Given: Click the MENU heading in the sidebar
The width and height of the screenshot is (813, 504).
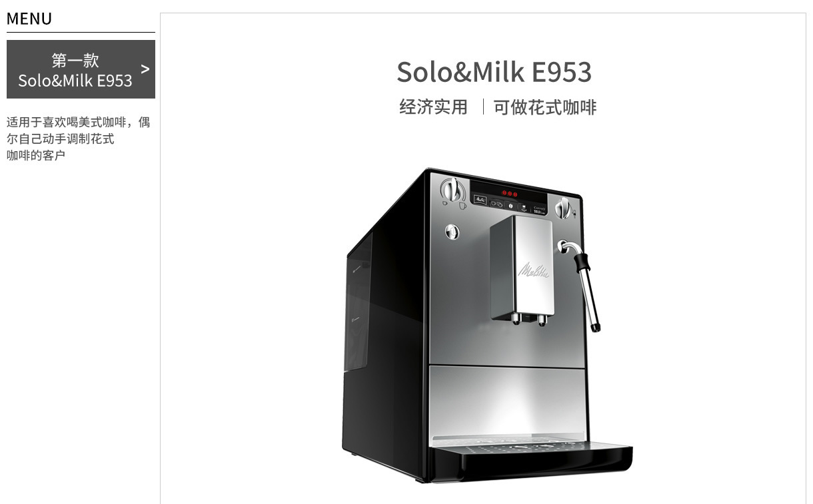Looking at the screenshot, I should pyautogui.click(x=29, y=19).
